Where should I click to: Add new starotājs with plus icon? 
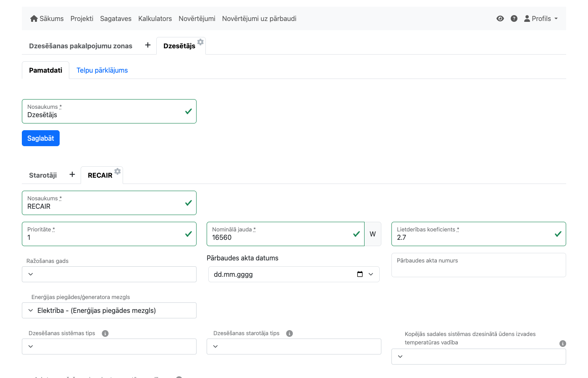[x=72, y=175]
